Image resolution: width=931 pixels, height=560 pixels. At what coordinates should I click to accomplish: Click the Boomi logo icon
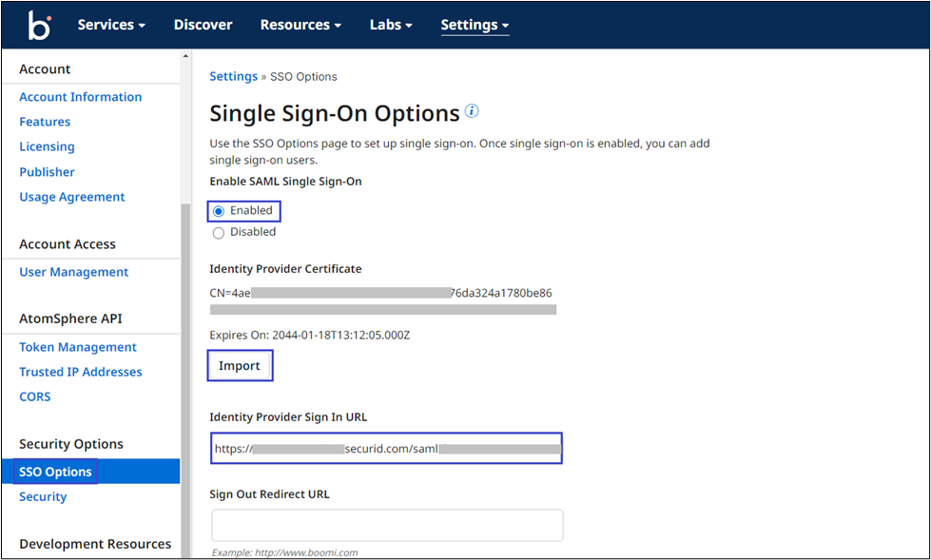coord(39,26)
